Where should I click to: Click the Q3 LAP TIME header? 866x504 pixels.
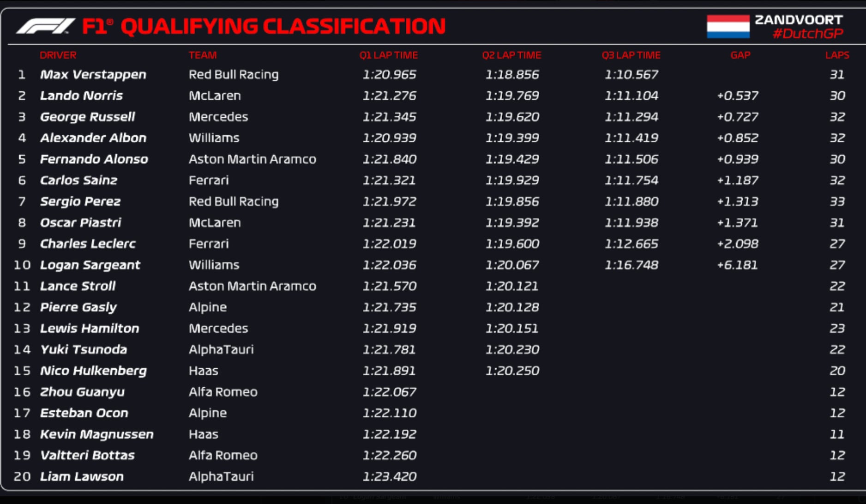pos(631,55)
